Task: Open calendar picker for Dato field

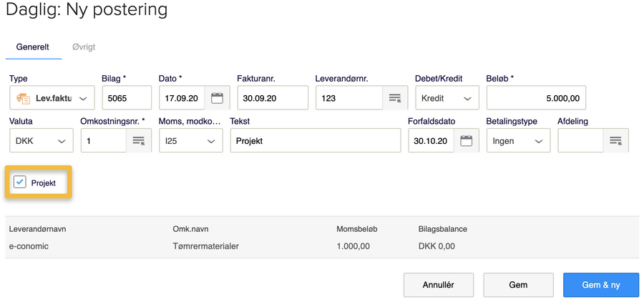Action: [217, 98]
